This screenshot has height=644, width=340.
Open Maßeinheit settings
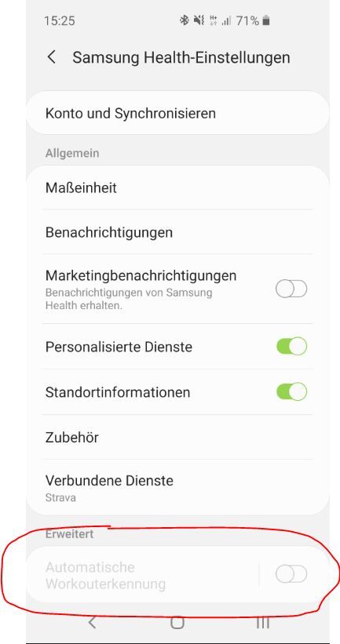coord(177,187)
